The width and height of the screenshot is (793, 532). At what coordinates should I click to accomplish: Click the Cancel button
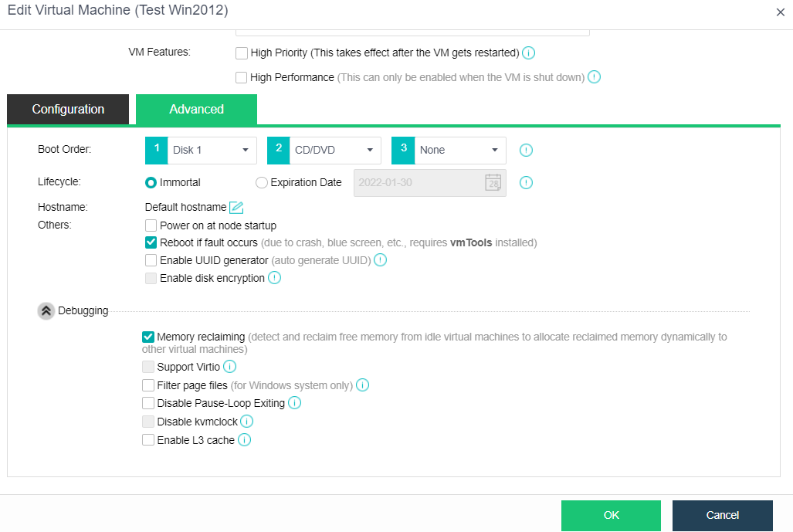click(x=722, y=515)
